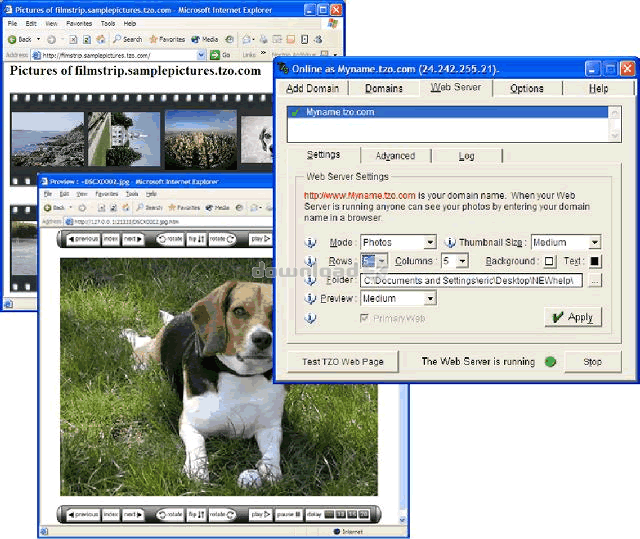Pick the Text color swatch
This screenshot has width=640, height=539.
pyautogui.click(x=595, y=261)
